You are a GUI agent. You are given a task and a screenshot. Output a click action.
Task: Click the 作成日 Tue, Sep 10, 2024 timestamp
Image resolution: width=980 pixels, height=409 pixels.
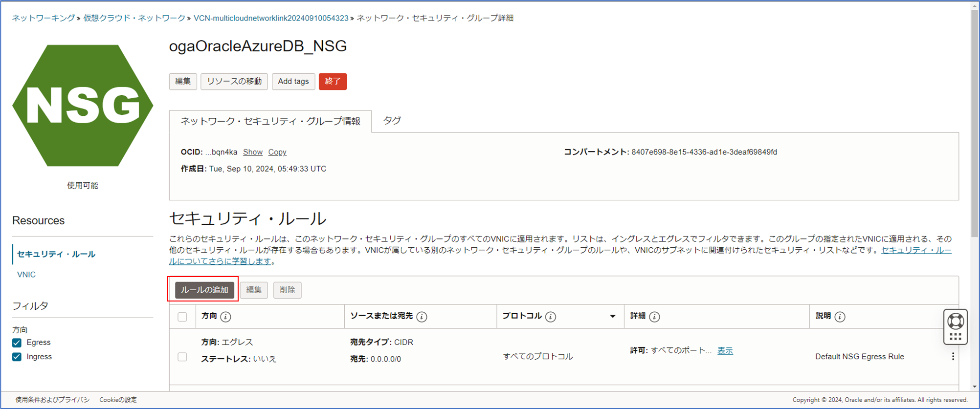pos(267,169)
